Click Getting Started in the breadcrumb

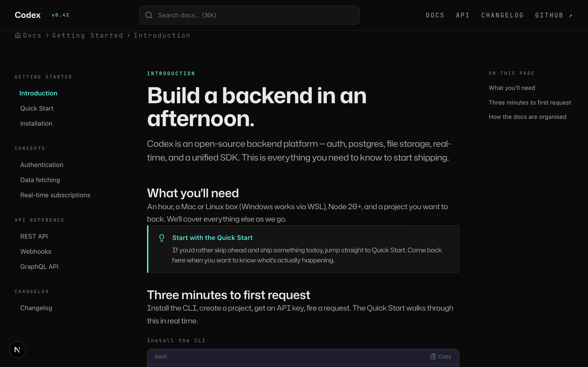click(88, 35)
